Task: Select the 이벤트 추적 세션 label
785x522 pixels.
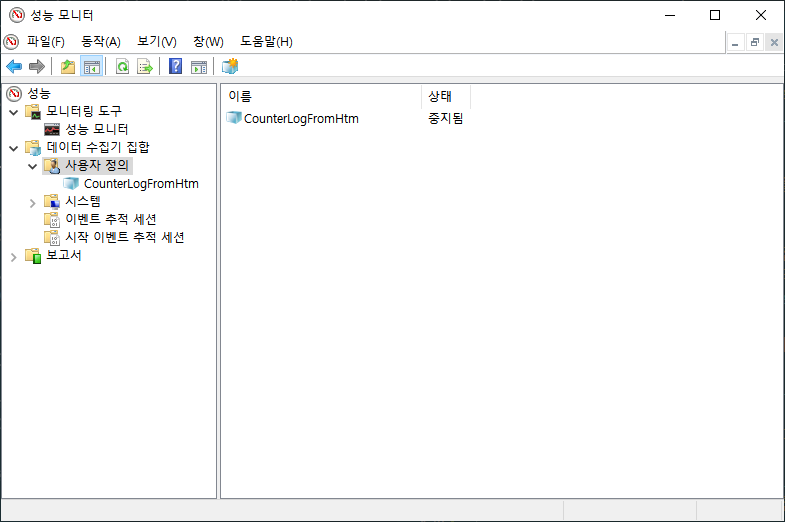Action: [111, 219]
